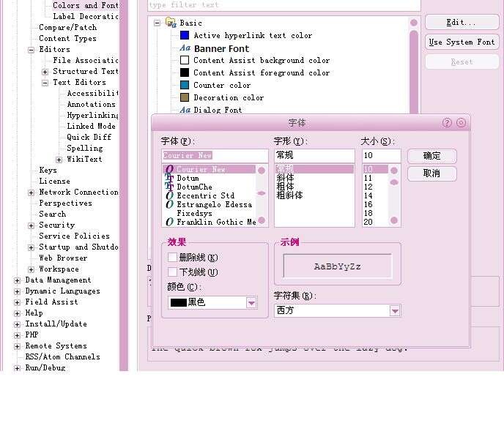Click the Edit... button

tap(462, 22)
